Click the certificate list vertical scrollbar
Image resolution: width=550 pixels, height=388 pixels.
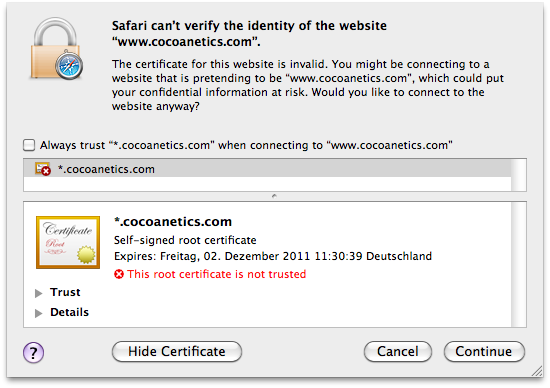(x=519, y=175)
